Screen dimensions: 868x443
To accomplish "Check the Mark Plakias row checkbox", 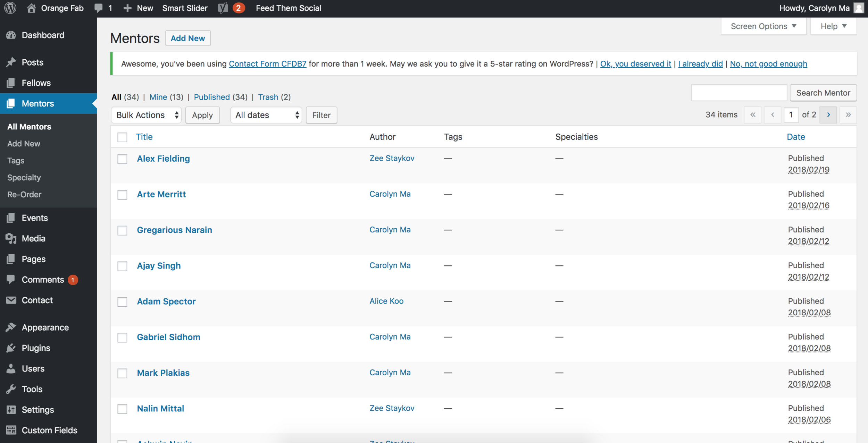I will click(x=122, y=374).
